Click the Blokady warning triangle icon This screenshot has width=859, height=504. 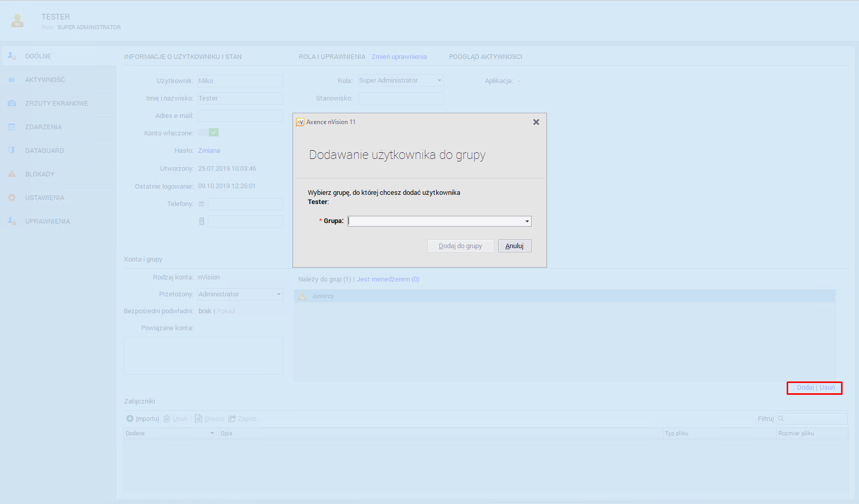tap(12, 174)
